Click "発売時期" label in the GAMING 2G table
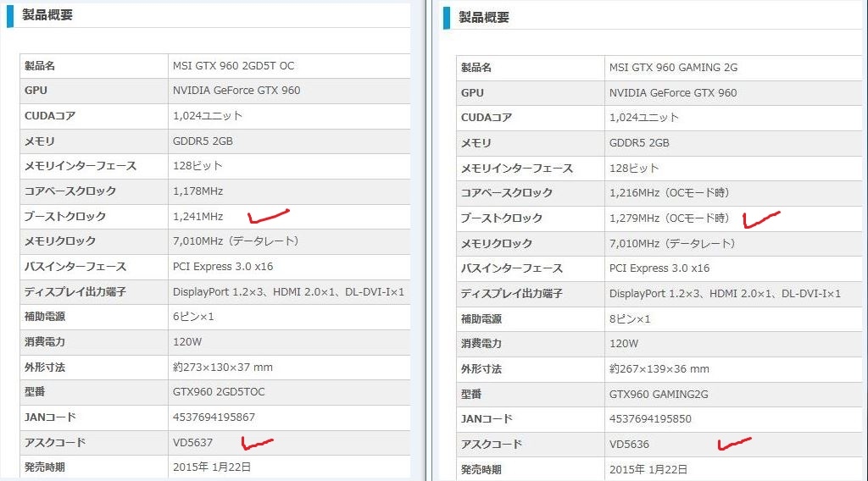868x481 pixels. [x=481, y=470]
